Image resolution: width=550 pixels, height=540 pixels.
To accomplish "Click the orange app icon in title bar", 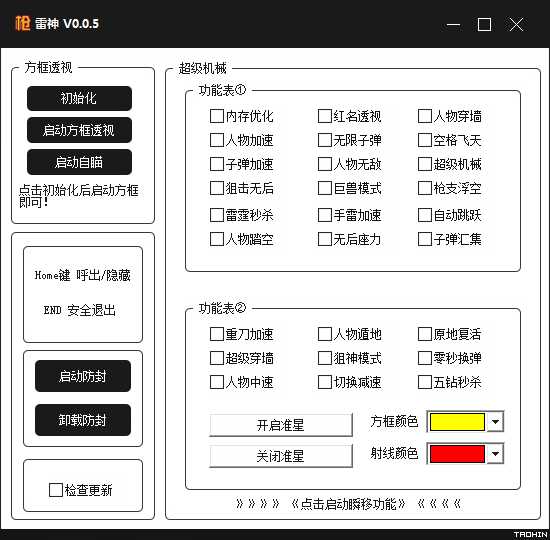I will click(23, 24).
